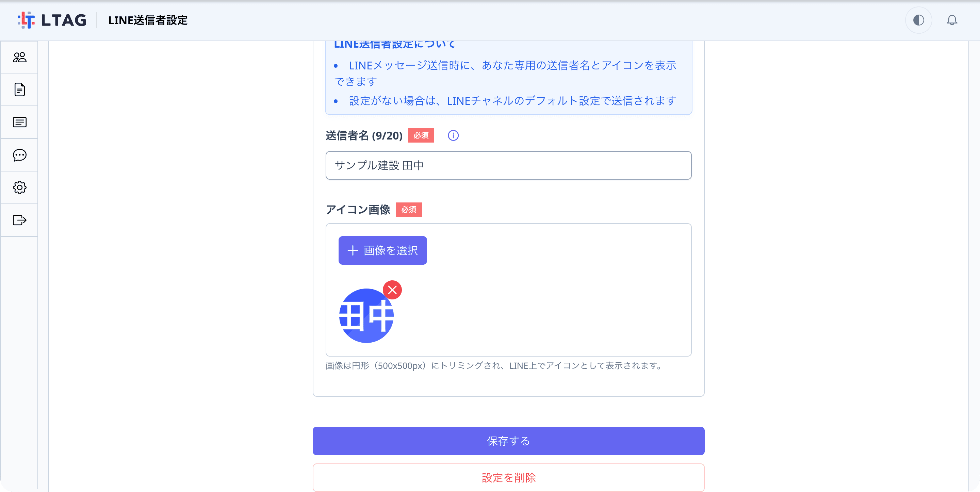This screenshot has width=980, height=492.
Task: Remove the uploaded icon with red X
Action: pyautogui.click(x=392, y=290)
